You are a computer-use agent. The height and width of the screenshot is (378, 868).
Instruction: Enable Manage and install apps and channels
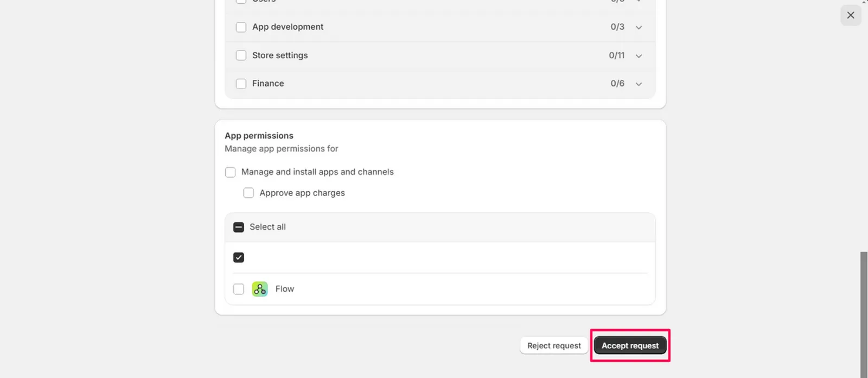click(x=231, y=172)
